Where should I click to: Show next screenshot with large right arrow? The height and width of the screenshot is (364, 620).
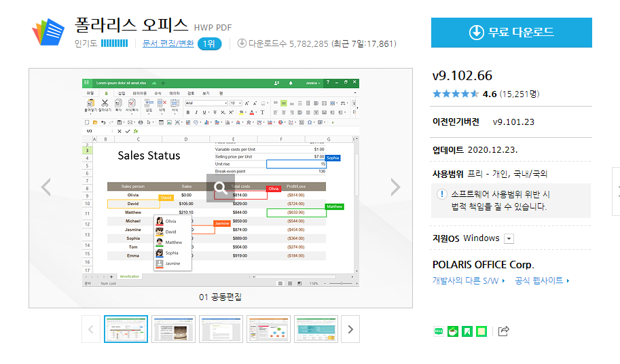coord(395,187)
